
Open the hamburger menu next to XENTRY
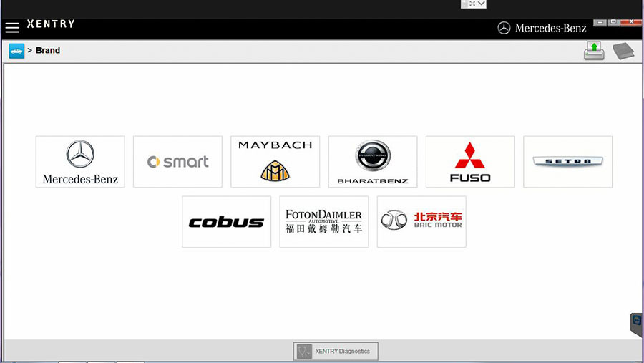click(12, 28)
